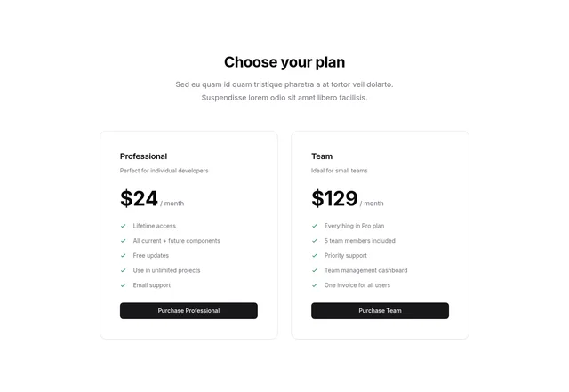
Task: Click the checkmark next to One invoice for all users
Action: point(315,285)
